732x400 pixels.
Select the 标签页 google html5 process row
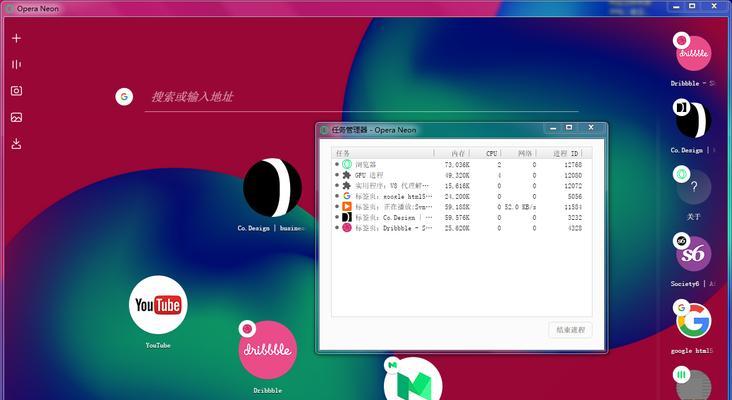pos(462,196)
